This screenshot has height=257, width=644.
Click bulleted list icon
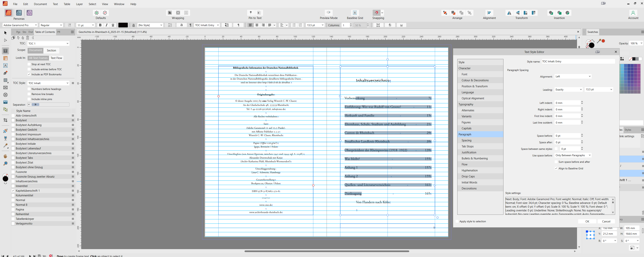click(294, 25)
